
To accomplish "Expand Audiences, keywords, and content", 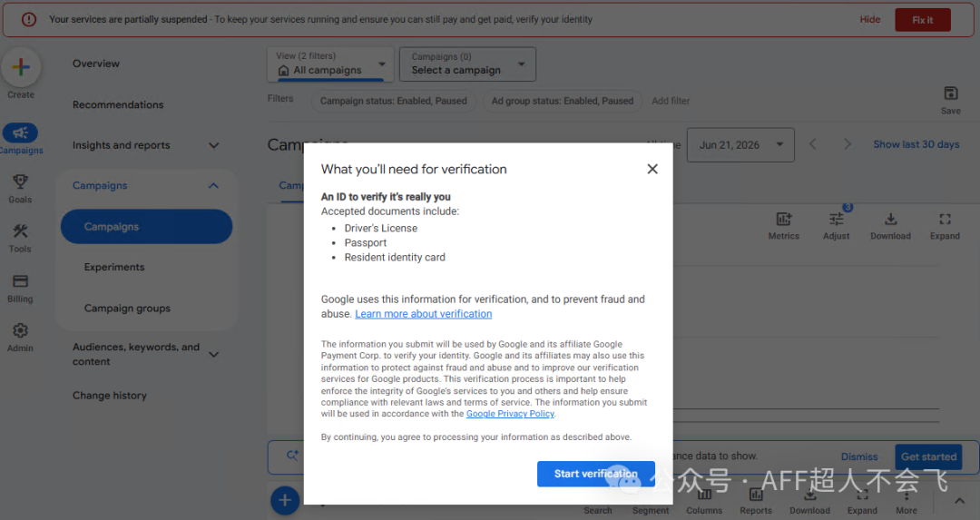I will 214,354.
